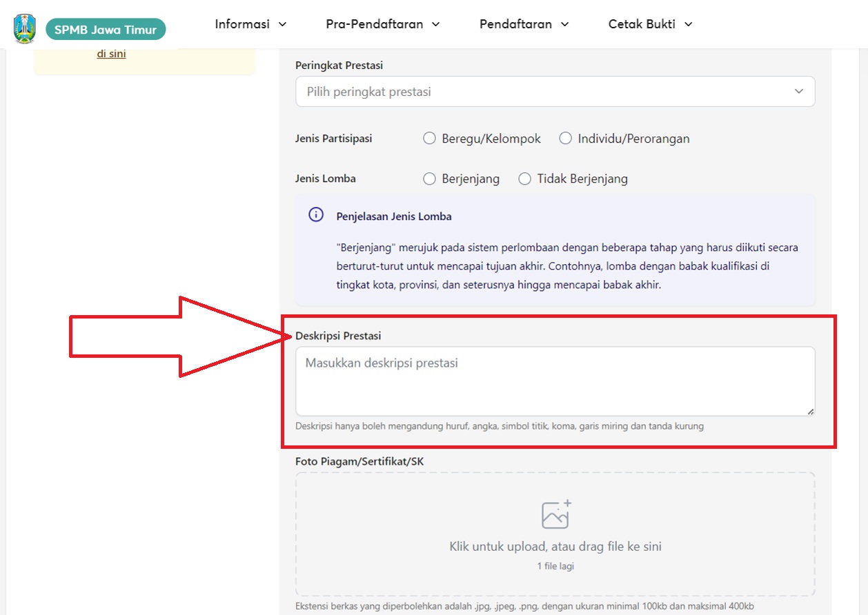Expand the Pendaftaran menu
This screenshot has height=615, width=868.
point(524,24)
